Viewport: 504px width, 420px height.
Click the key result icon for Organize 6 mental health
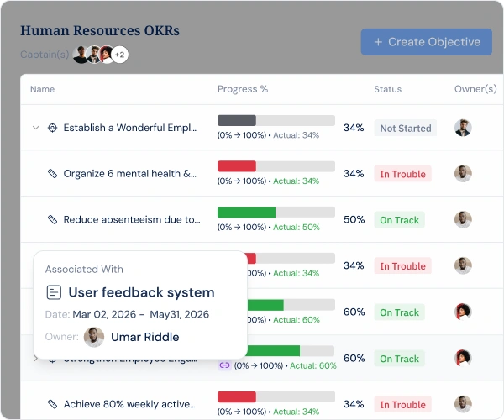click(52, 174)
